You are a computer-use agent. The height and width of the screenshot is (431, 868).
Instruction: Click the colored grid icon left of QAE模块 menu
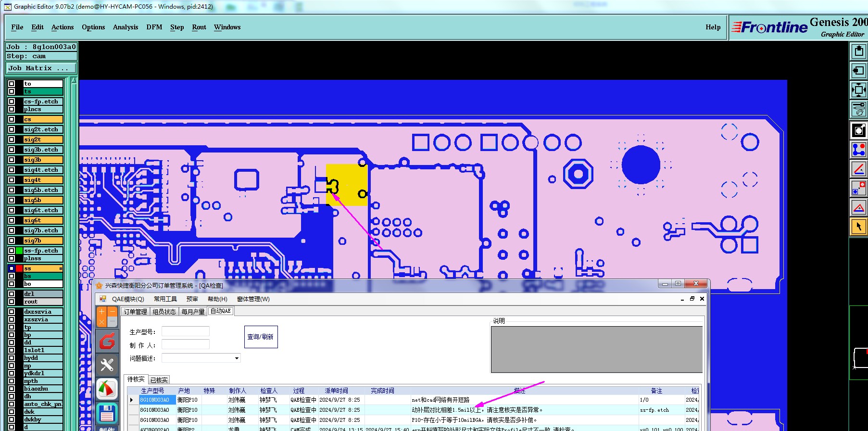coord(102,299)
